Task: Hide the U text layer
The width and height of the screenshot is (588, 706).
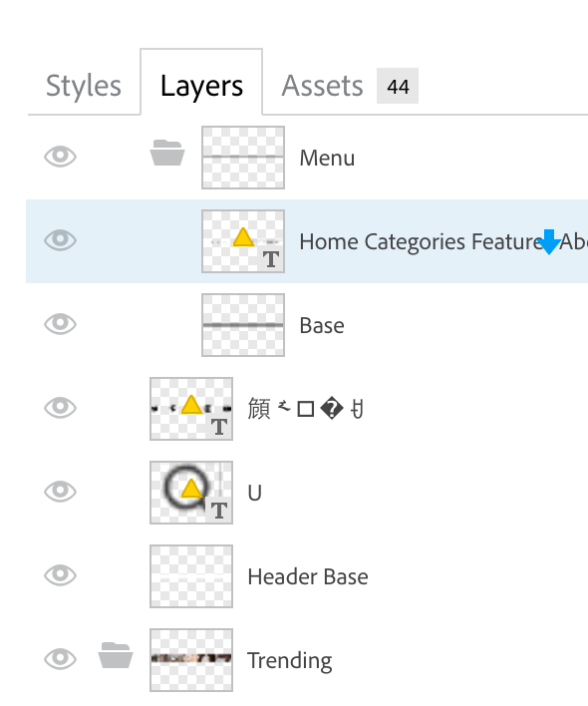Action: coord(60,492)
